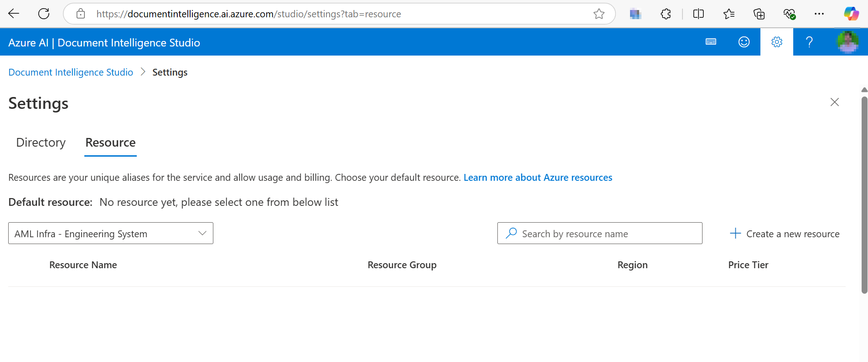The width and height of the screenshot is (868, 362).
Task: Open the browser Extensions puzzle icon
Action: [666, 14]
